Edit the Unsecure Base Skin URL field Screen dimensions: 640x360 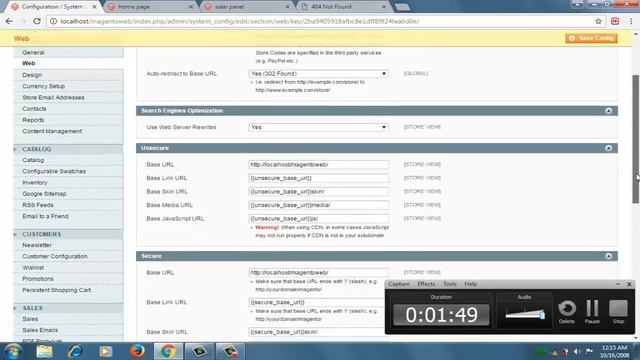(x=318, y=191)
